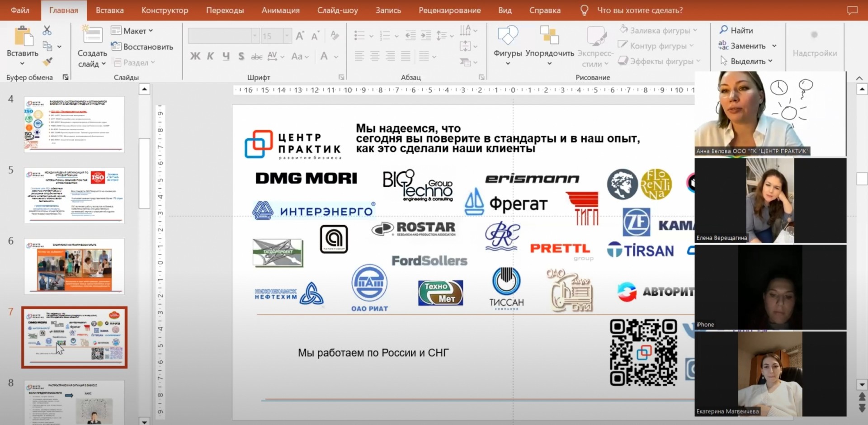
Task: Align text left
Action: coord(359,57)
